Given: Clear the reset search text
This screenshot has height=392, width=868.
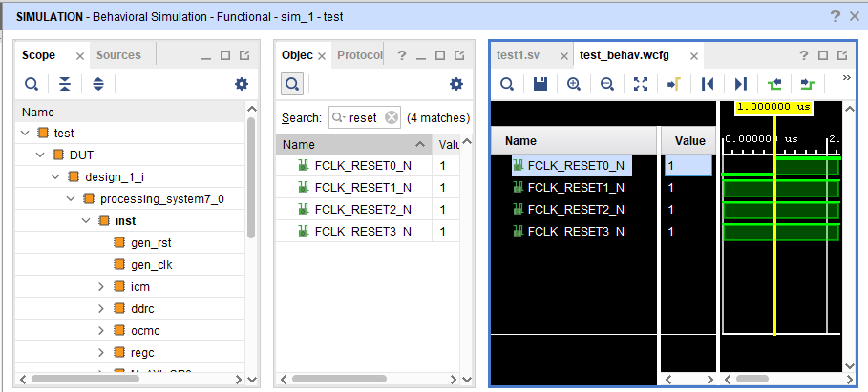Looking at the screenshot, I should click(392, 117).
